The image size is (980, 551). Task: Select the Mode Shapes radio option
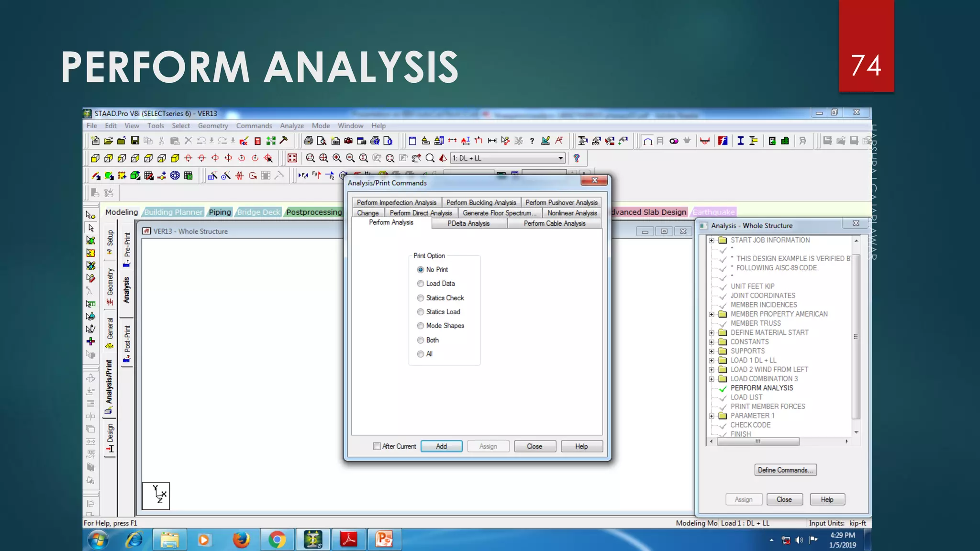(441, 326)
